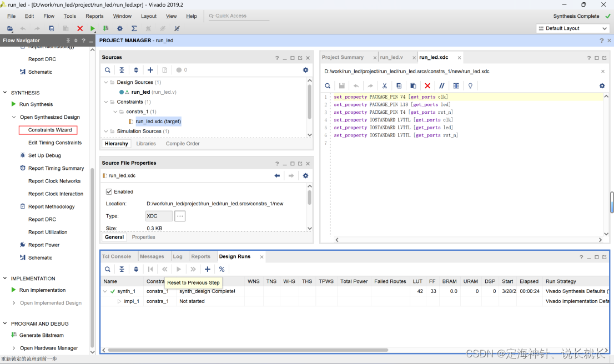Expand Open Hardware Manager
614x364 pixels.
pos(14,348)
